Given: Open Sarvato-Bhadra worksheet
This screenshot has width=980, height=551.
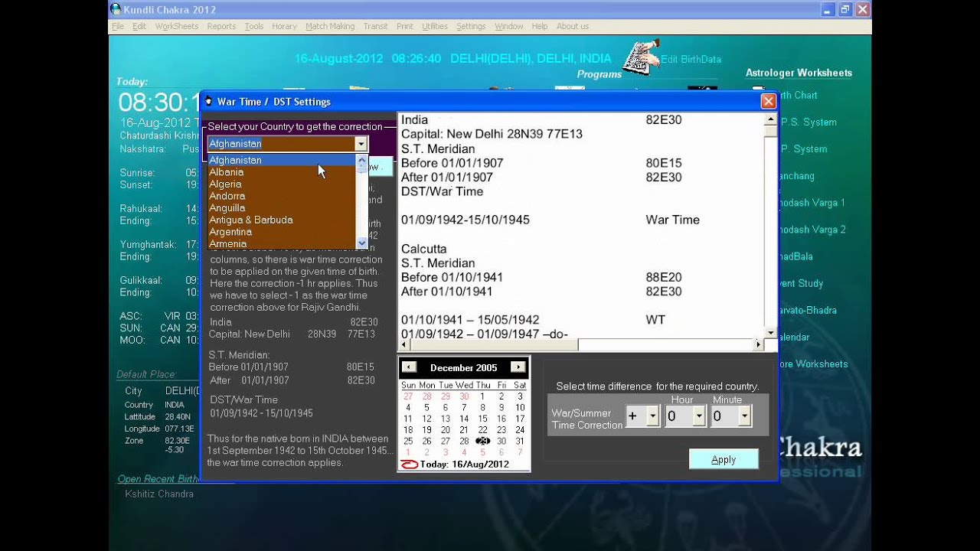Looking at the screenshot, I should tap(807, 310).
